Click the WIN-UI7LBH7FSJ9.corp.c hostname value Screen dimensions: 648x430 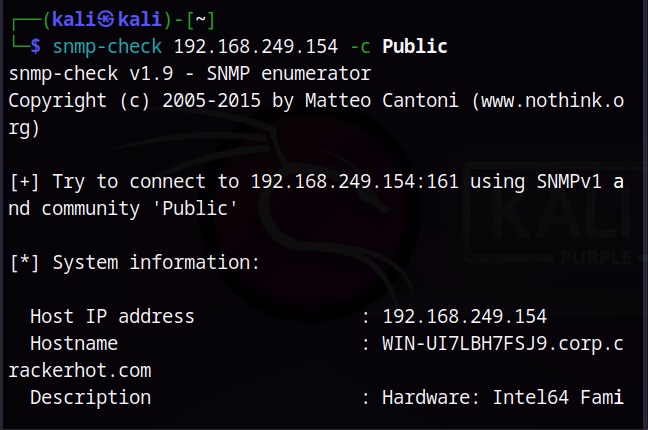[x=503, y=344]
